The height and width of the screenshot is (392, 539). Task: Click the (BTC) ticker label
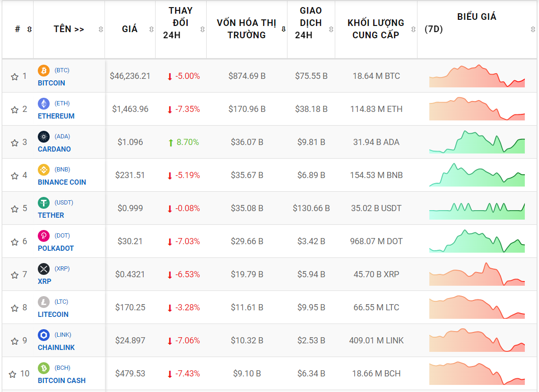point(62,70)
